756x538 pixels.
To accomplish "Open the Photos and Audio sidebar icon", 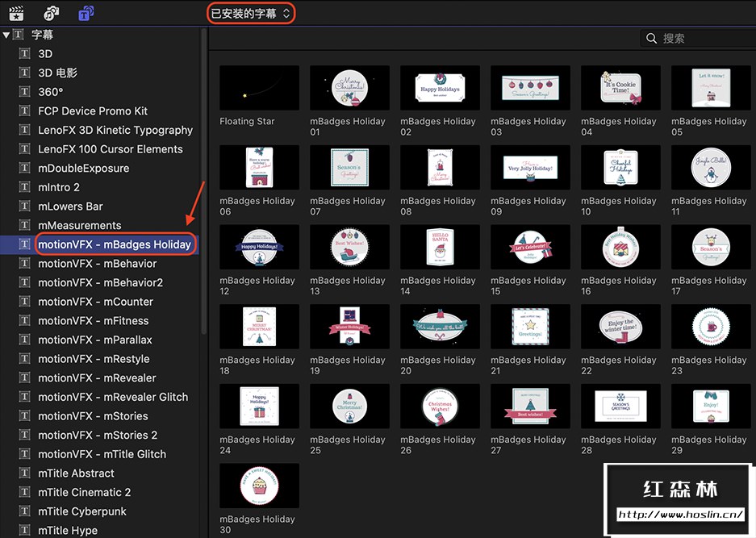I will point(51,13).
